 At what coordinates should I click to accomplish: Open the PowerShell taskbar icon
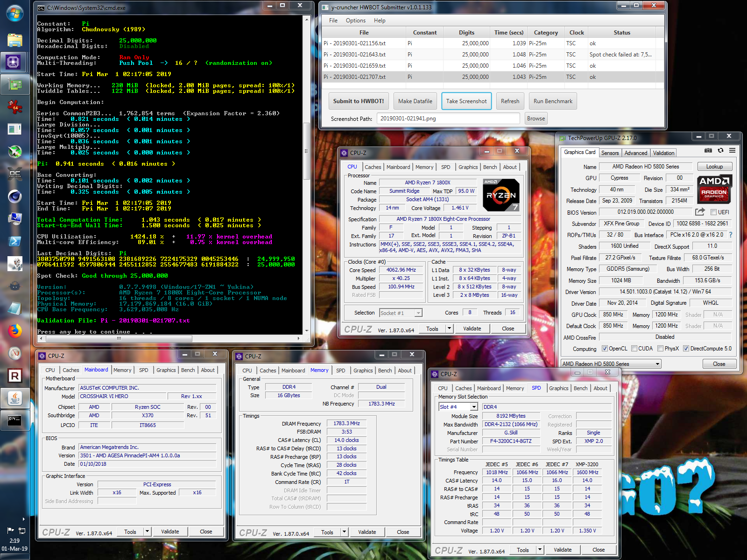point(15,241)
